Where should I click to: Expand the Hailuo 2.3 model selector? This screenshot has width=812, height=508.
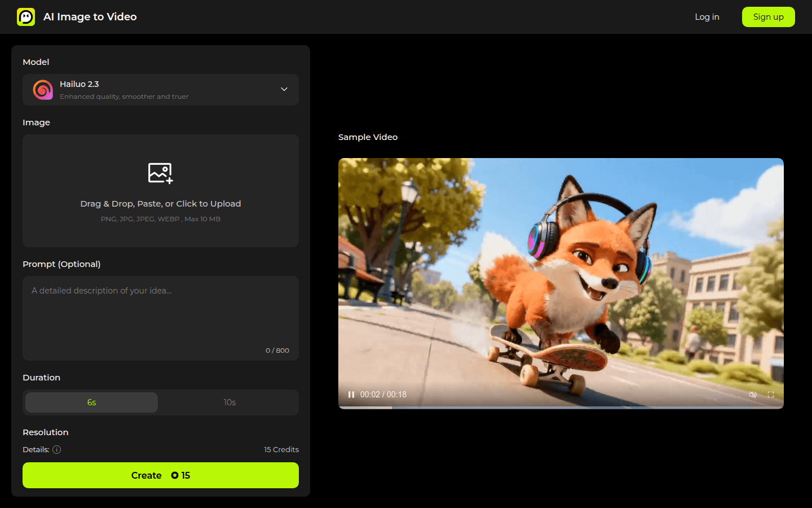click(x=160, y=89)
